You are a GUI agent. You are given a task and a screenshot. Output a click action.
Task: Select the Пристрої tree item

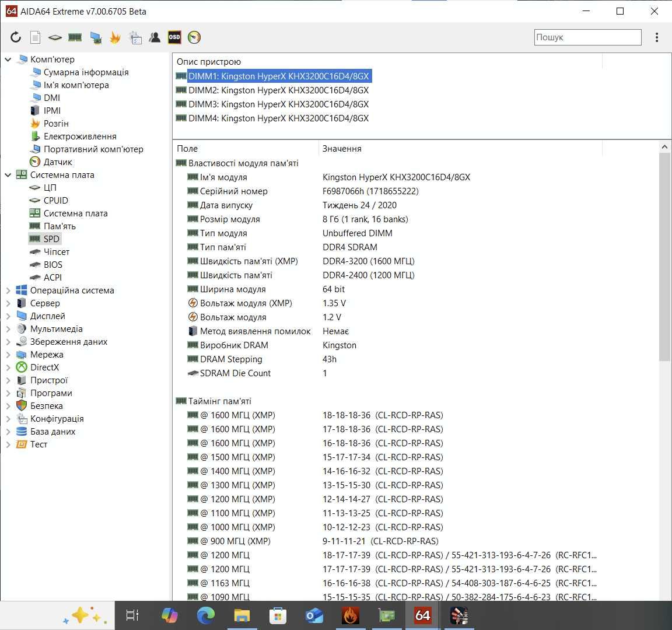(x=49, y=380)
